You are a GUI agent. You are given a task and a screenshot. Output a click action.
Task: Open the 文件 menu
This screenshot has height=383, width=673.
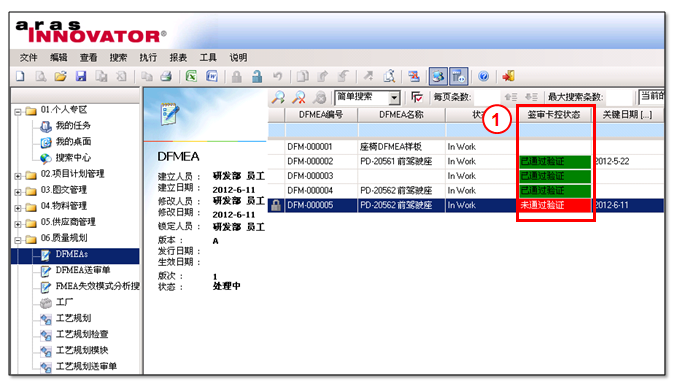click(29, 58)
